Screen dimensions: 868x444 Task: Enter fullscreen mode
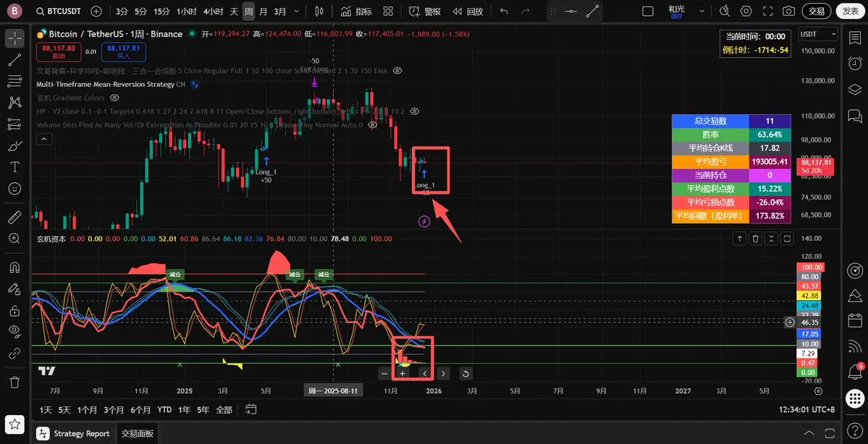tap(767, 11)
